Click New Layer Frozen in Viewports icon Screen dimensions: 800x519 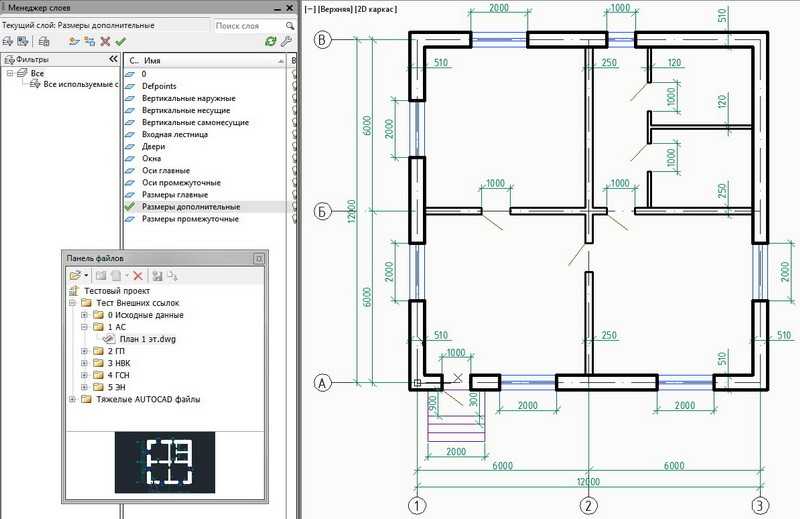(90, 42)
